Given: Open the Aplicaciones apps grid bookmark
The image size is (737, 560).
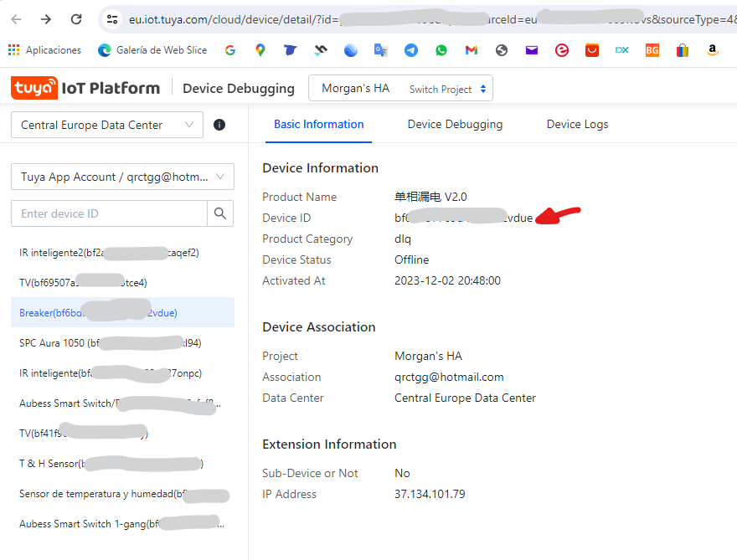Looking at the screenshot, I should [44, 50].
